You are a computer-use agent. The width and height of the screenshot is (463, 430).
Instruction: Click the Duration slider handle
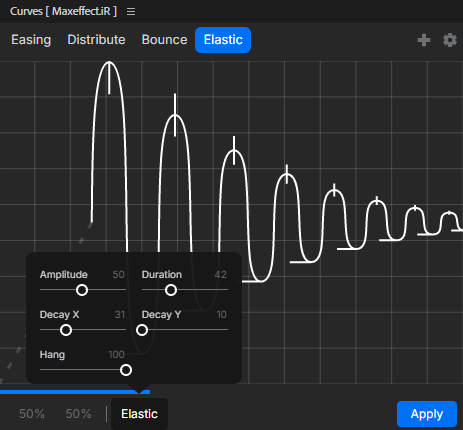(x=171, y=290)
